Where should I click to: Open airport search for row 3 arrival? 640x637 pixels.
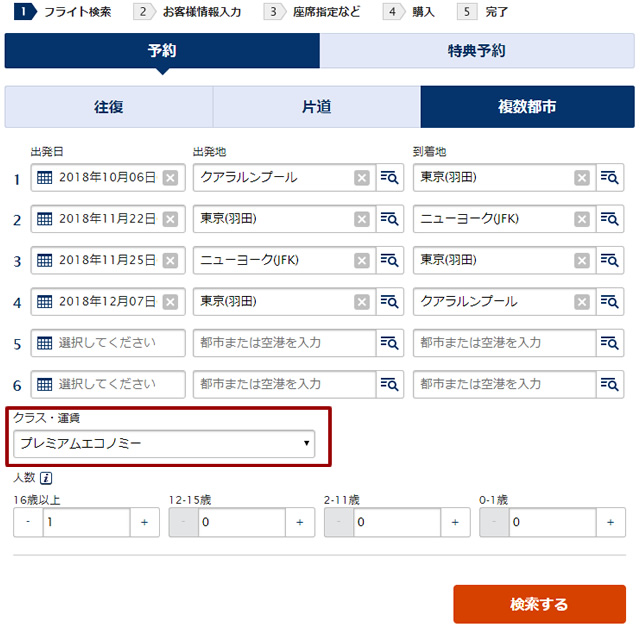(x=609, y=260)
